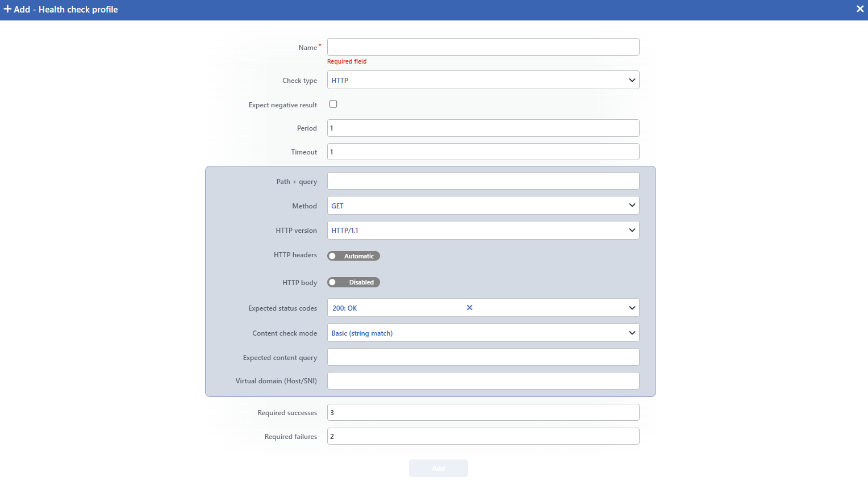Focus the Virtual domain (Host/SNI) field
Image resolution: width=868 pixels, height=481 pixels.
click(x=483, y=381)
